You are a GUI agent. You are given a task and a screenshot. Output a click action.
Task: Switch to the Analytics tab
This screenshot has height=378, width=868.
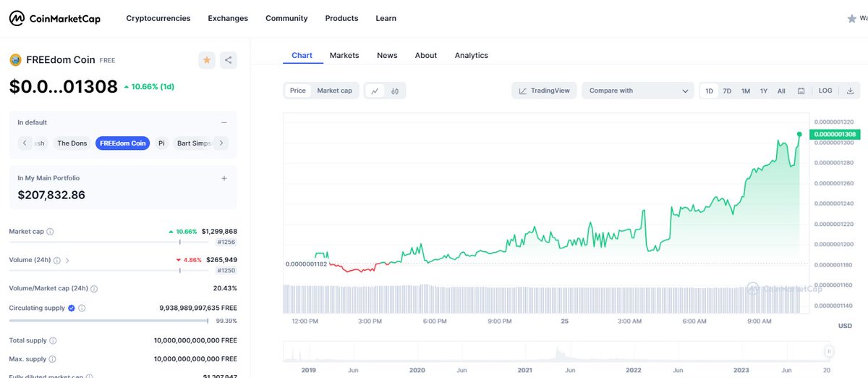471,55
